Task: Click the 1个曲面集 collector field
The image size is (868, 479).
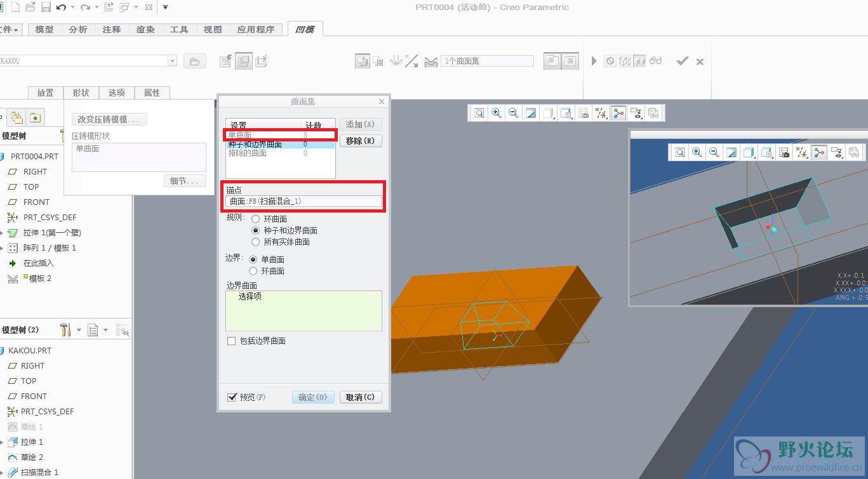Action: pos(488,62)
